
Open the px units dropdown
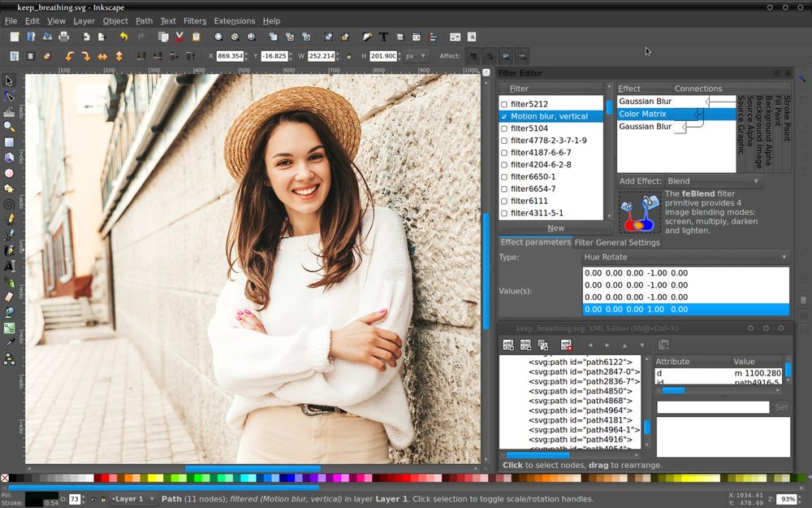(x=416, y=56)
